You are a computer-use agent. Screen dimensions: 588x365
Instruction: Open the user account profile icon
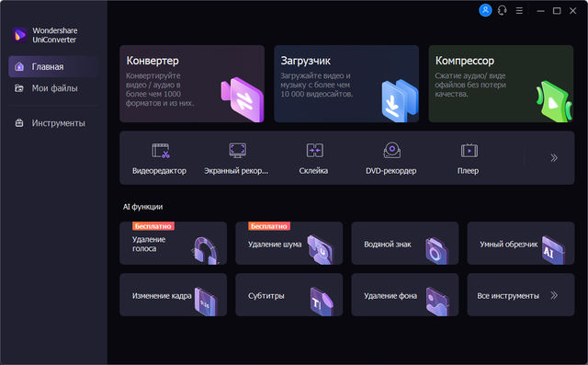(485, 10)
